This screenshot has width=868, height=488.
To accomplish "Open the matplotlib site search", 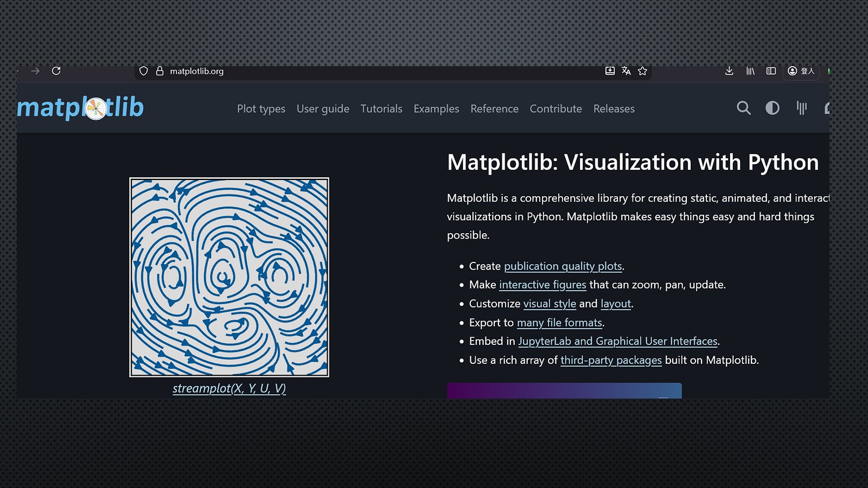I will click(743, 108).
